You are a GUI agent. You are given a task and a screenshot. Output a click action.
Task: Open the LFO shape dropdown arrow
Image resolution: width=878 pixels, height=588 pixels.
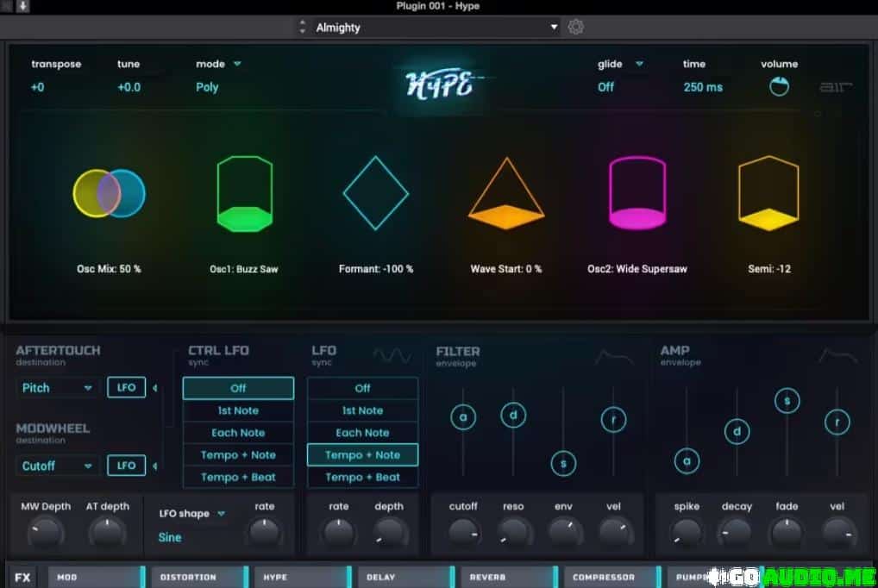(x=221, y=514)
